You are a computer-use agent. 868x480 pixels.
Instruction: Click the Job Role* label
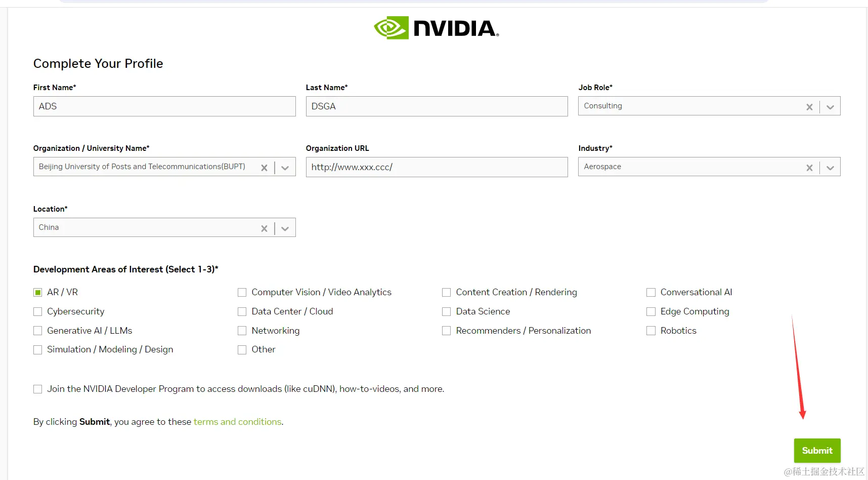tap(595, 88)
